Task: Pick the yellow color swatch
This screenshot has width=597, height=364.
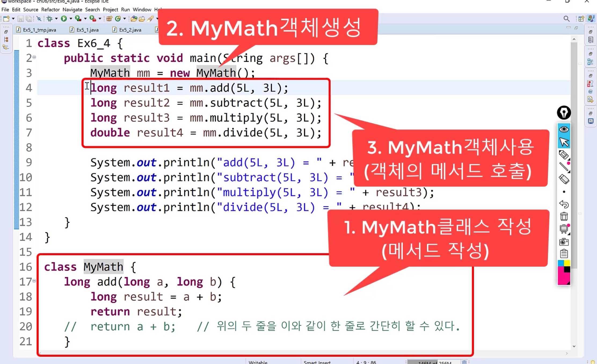Action: [567, 263]
